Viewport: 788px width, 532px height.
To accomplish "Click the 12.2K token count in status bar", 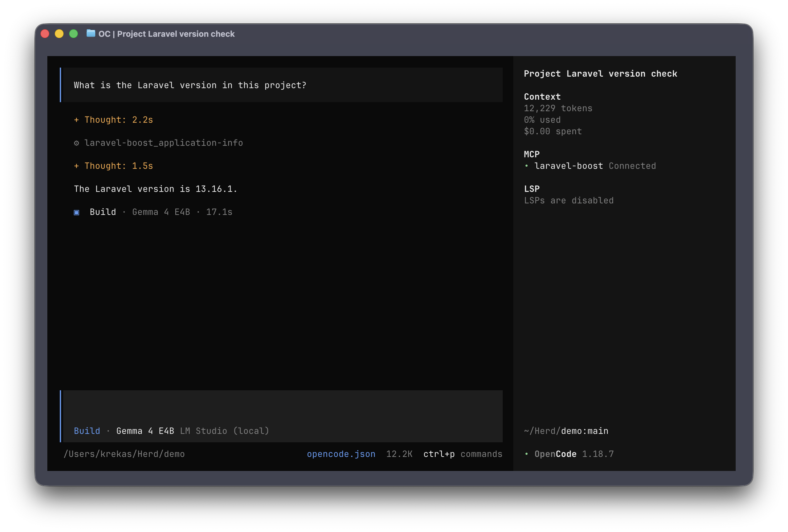I will pyautogui.click(x=399, y=454).
